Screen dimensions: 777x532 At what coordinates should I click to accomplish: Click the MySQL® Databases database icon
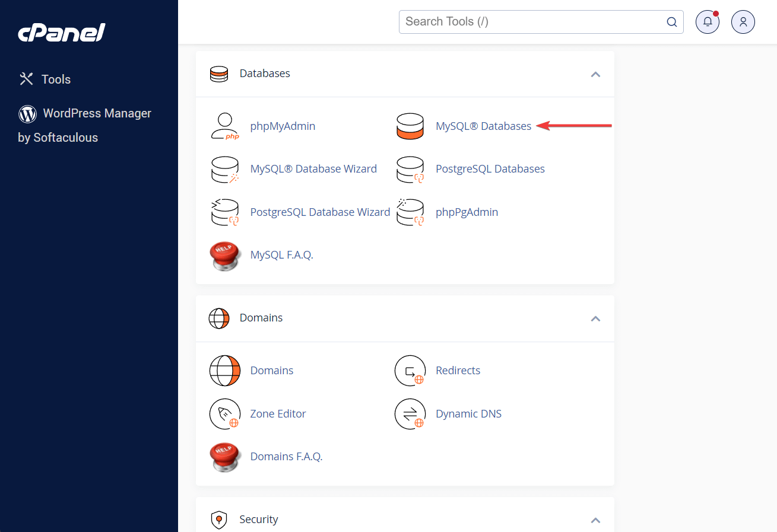click(410, 126)
